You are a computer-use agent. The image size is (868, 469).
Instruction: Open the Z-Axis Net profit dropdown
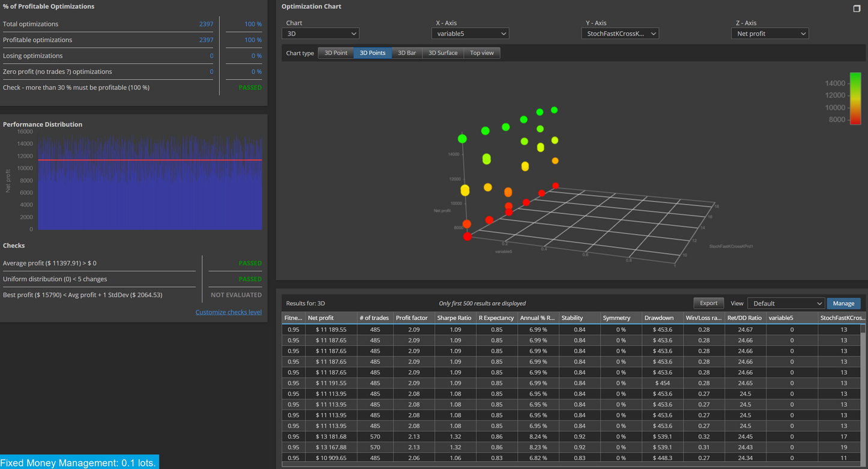coord(771,34)
